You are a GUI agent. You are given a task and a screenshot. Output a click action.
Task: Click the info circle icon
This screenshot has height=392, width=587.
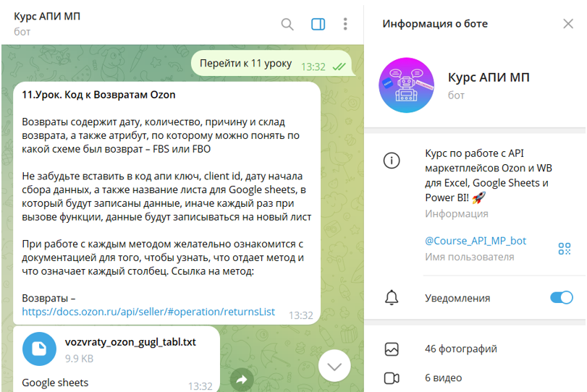pos(392,161)
